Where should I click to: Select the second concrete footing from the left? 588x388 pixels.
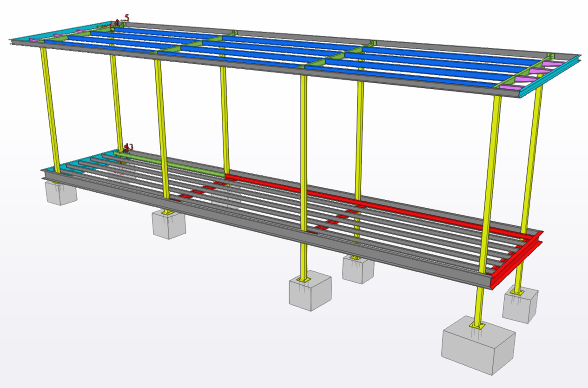169,225
